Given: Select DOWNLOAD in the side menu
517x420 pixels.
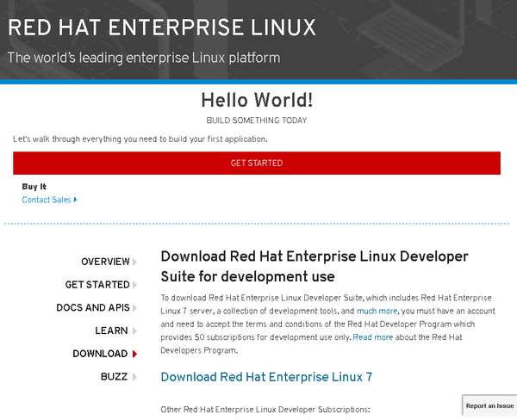Looking at the screenshot, I should (100, 354).
